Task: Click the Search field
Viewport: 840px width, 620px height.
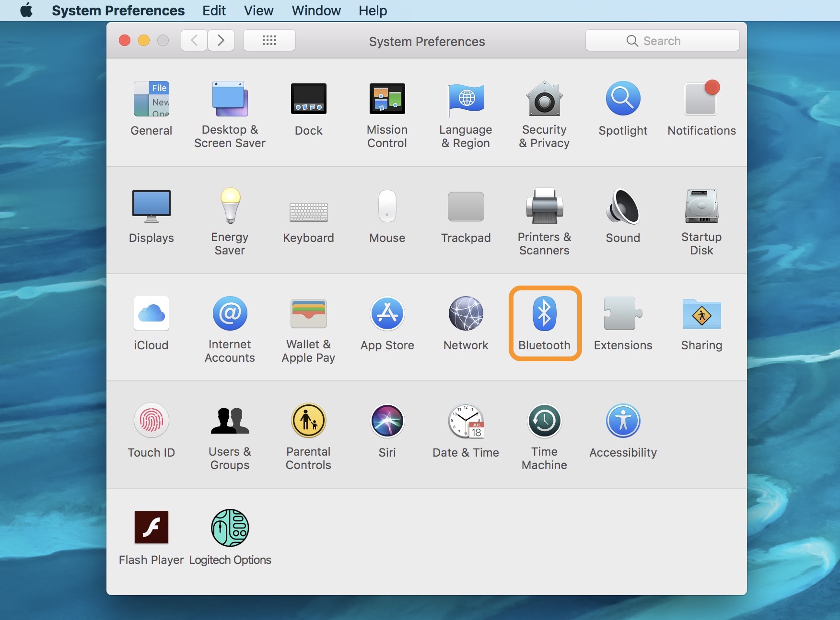Action: (662, 41)
